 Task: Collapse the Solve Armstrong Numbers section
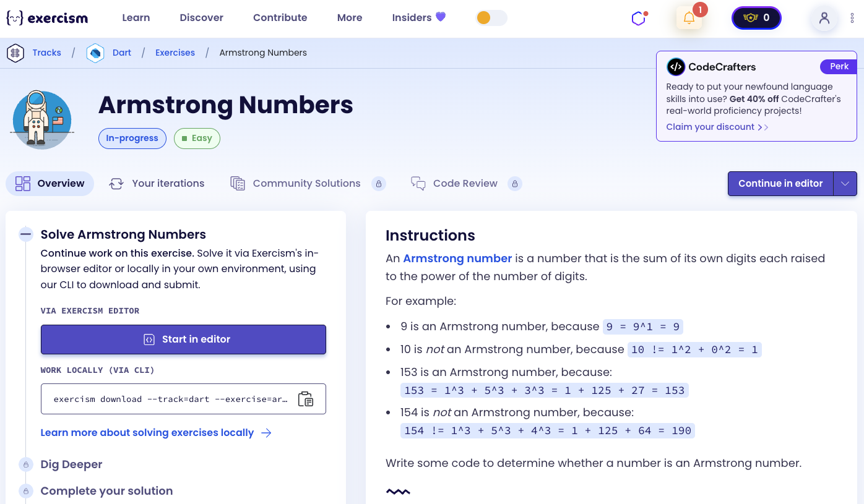coord(25,234)
